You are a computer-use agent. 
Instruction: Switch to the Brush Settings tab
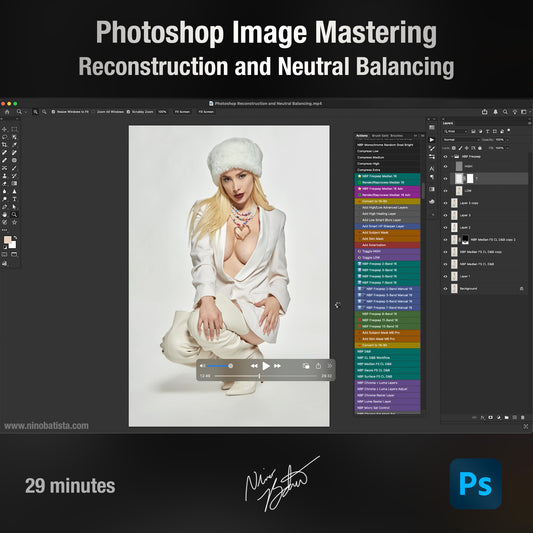380,136
